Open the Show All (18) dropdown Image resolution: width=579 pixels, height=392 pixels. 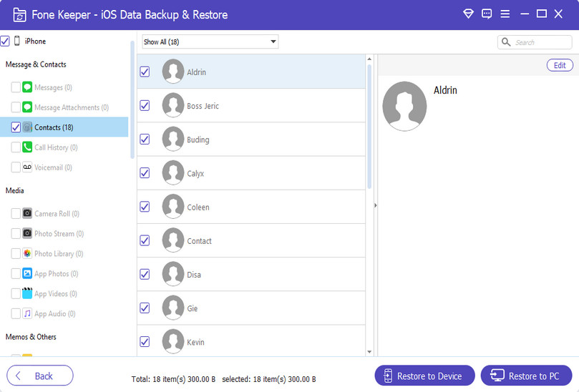[210, 42]
